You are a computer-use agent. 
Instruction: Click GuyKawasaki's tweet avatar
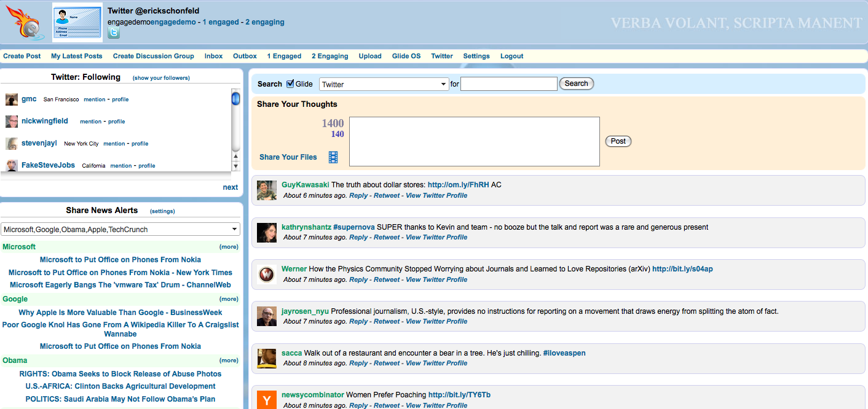click(x=267, y=190)
